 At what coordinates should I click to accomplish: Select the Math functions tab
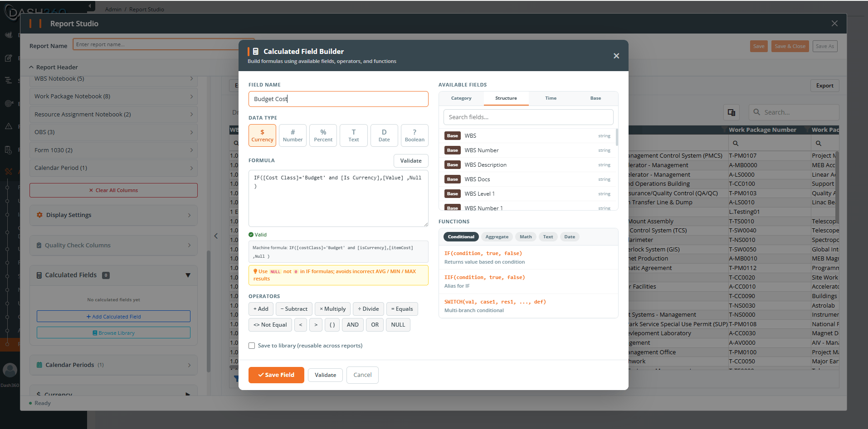point(526,237)
